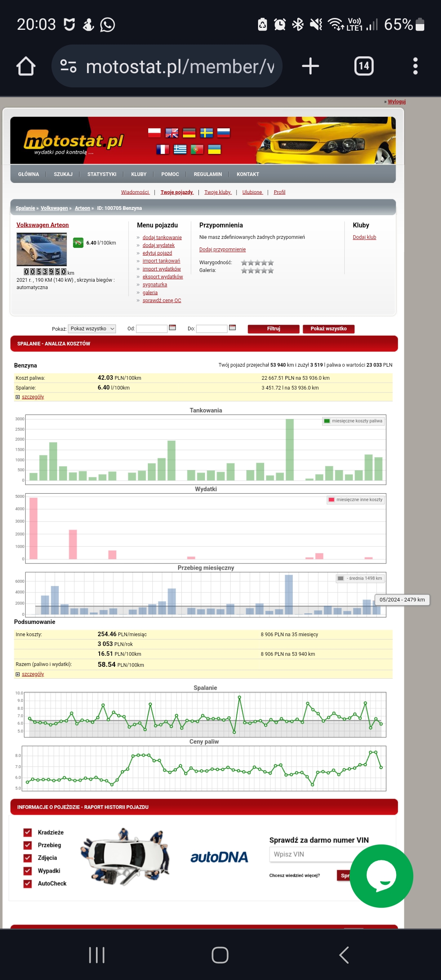Open the calendar picker beside the Do field
441x980 pixels.
pos(232,328)
